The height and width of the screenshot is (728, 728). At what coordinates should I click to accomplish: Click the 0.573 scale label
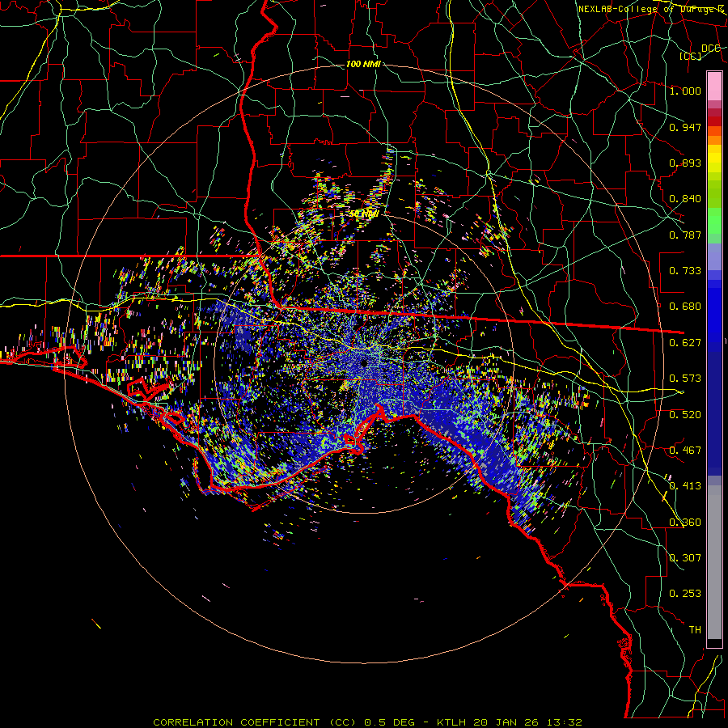point(685,379)
